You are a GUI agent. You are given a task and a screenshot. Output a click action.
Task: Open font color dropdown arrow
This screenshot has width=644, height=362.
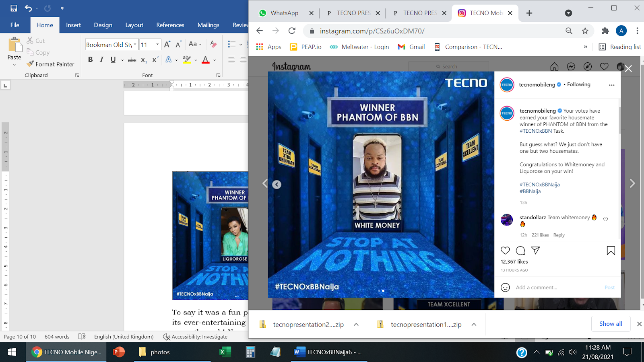pos(215,60)
